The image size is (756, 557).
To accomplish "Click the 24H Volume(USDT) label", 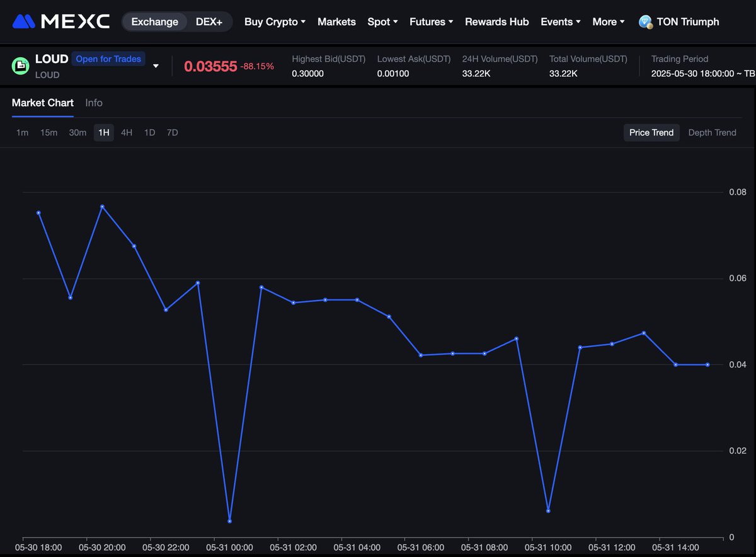I will pos(500,59).
